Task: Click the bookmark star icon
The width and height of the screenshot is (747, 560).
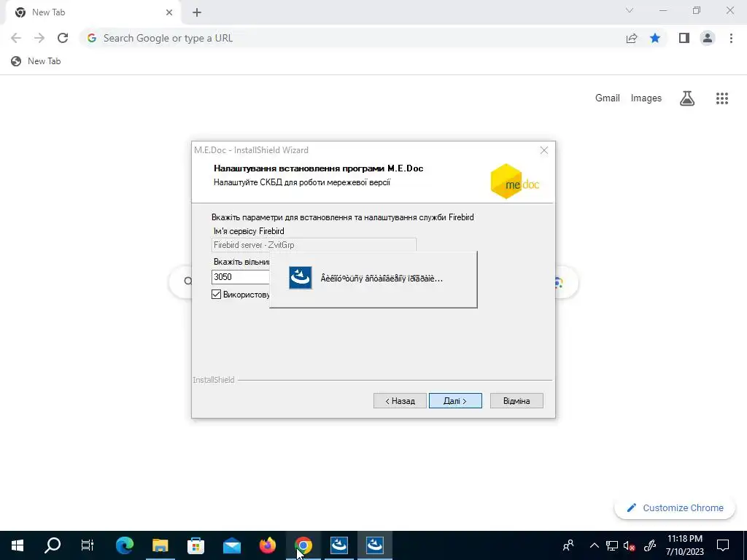Action: tap(655, 38)
